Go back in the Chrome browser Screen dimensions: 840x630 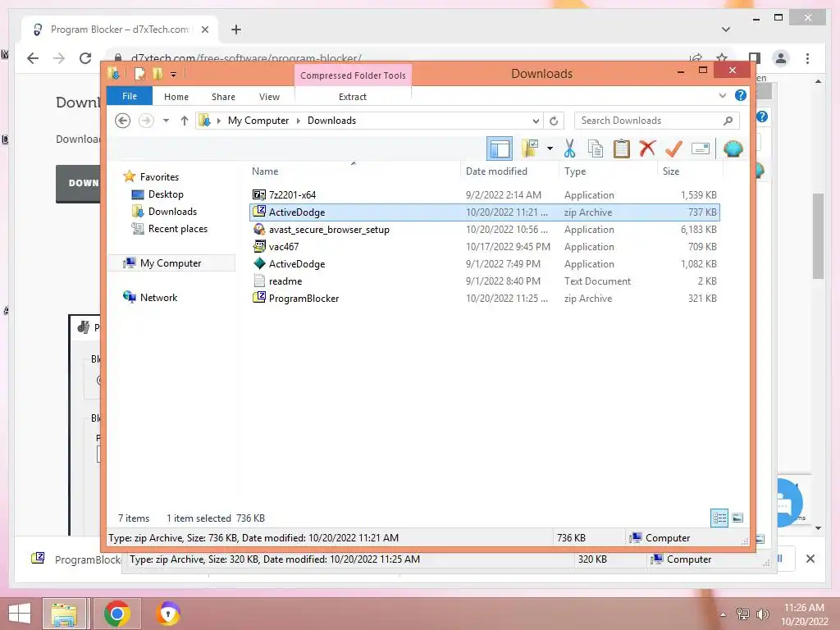click(x=33, y=58)
